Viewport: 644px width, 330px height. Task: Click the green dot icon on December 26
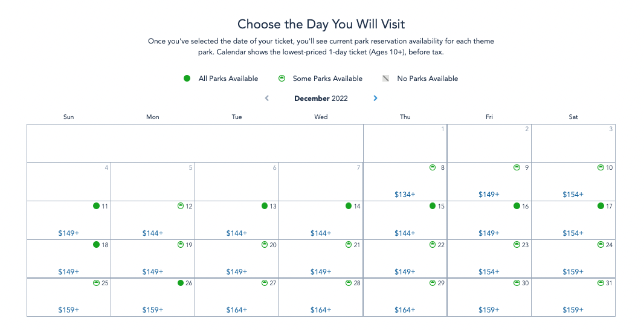click(x=180, y=283)
